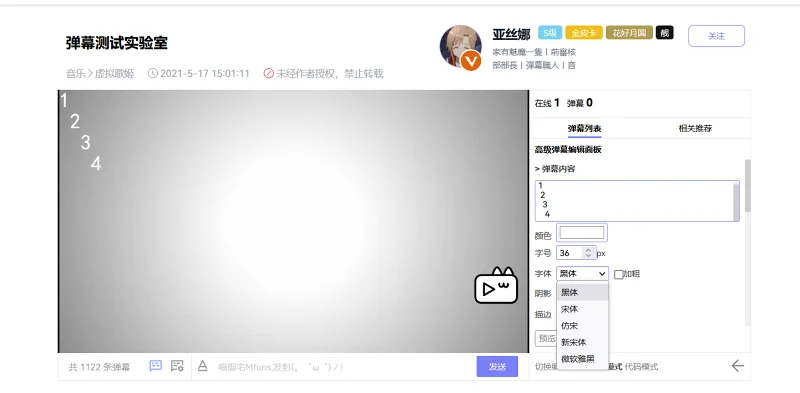Open the 虚拟歌姬 subcategory link

click(x=114, y=73)
